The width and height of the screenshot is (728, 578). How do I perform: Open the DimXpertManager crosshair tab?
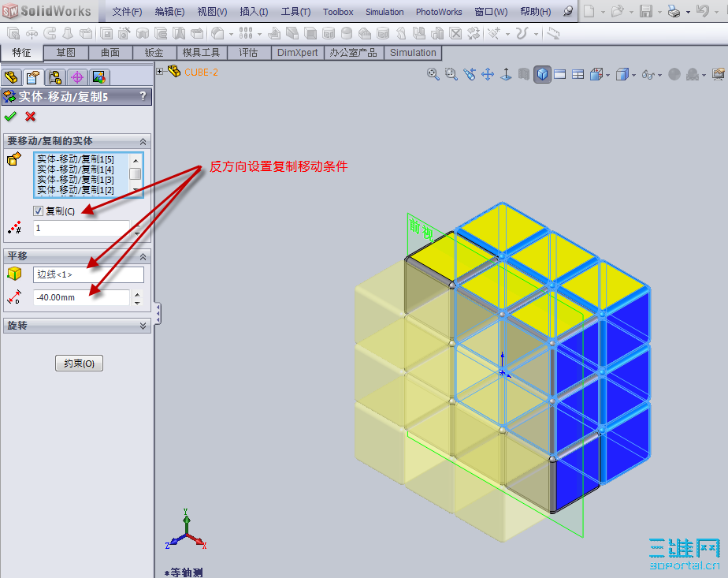click(x=77, y=77)
